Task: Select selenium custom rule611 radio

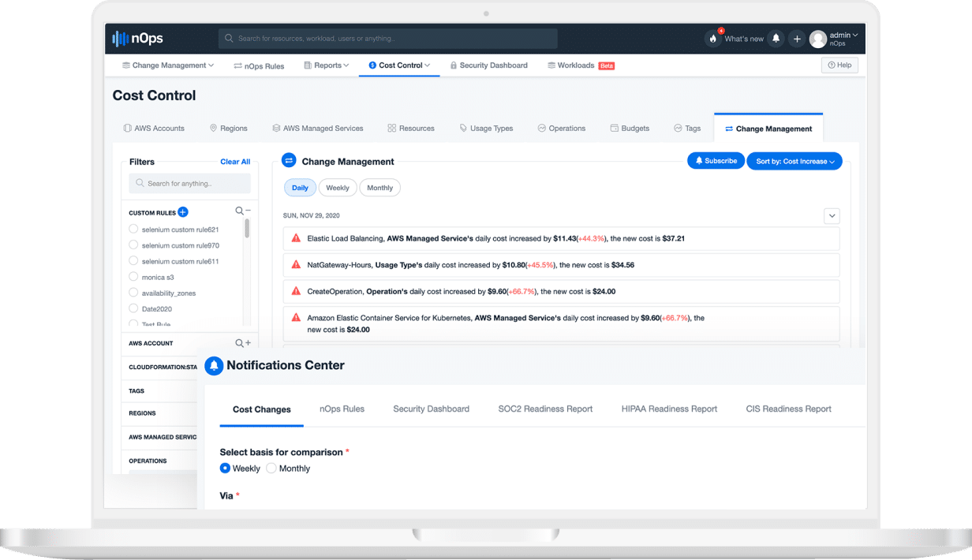Action: pyautogui.click(x=133, y=261)
